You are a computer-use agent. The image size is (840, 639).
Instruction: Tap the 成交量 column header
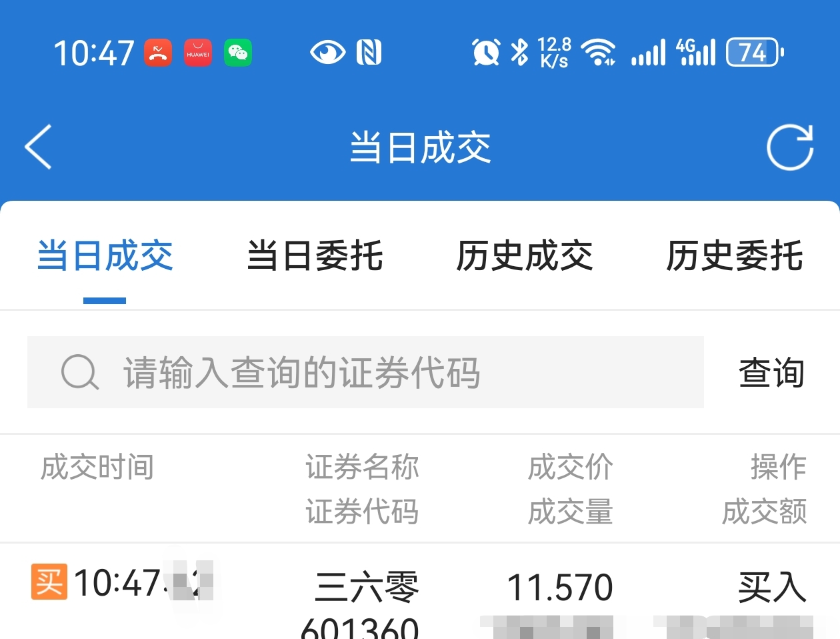571,512
